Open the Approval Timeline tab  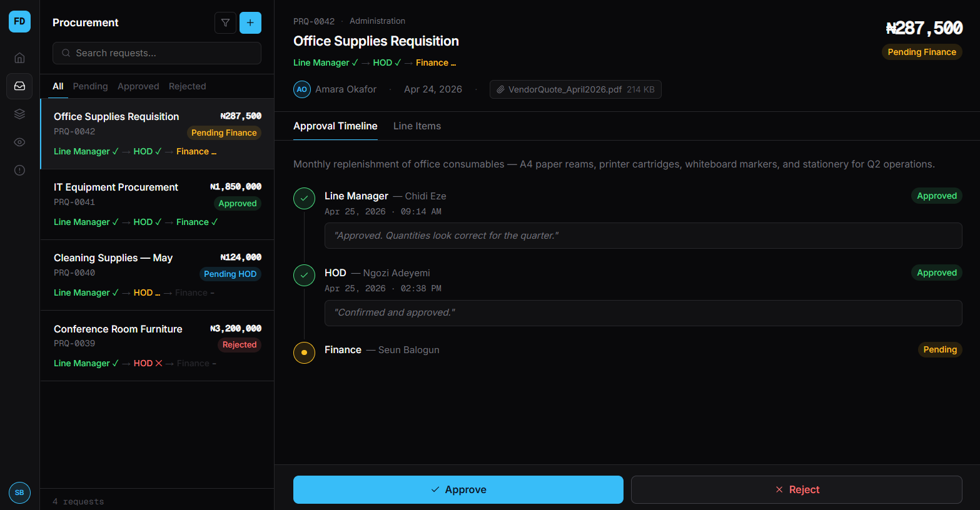pos(335,126)
